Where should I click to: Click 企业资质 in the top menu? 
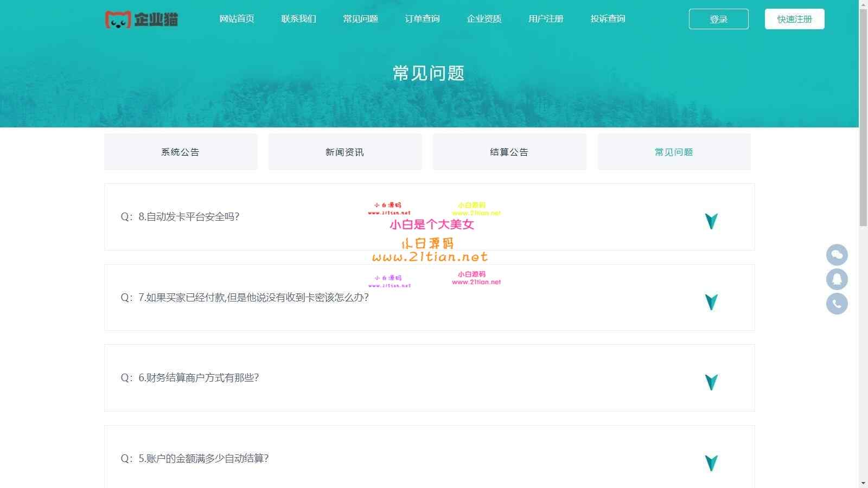(484, 18)
